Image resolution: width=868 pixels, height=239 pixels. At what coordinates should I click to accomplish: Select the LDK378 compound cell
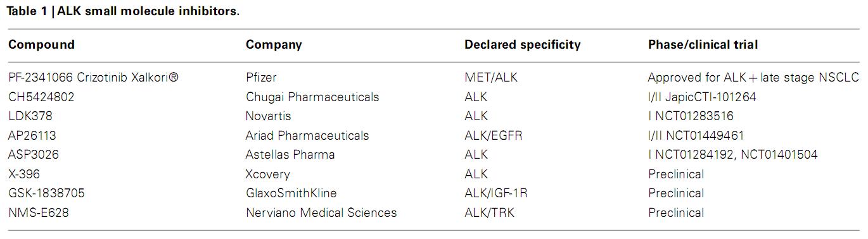pos(30,116)
